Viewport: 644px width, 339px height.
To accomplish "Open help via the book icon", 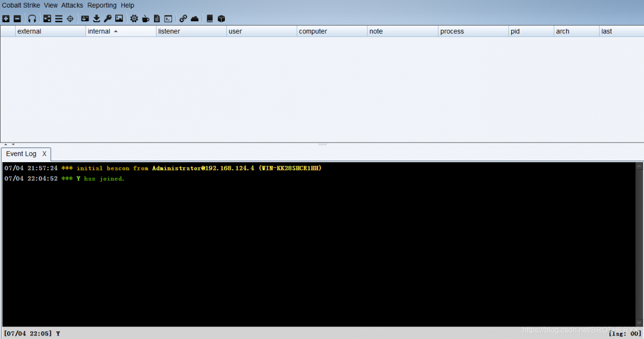I will [x=210, y=19].
